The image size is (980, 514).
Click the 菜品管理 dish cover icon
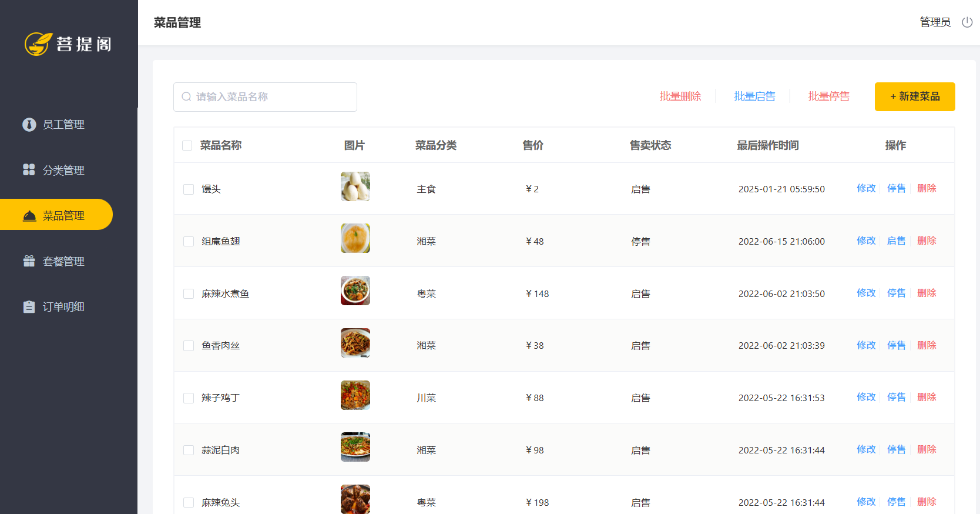click(x=29, y=216)
